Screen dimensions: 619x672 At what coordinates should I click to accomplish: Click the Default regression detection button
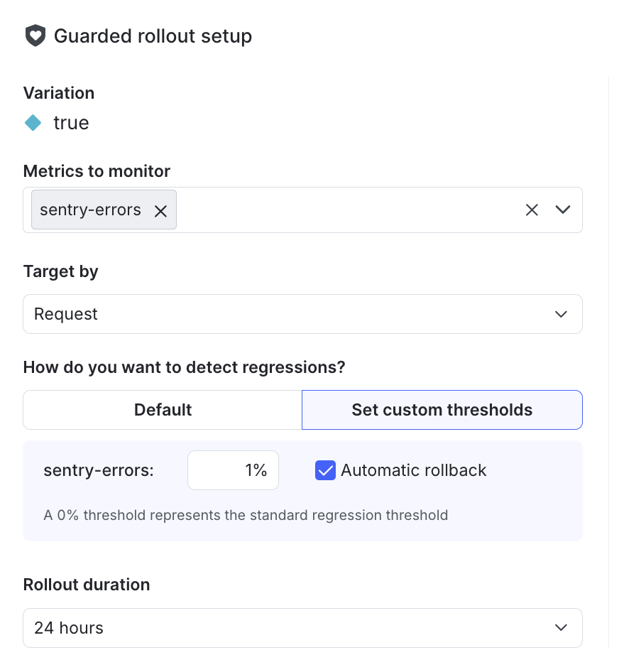163,410
